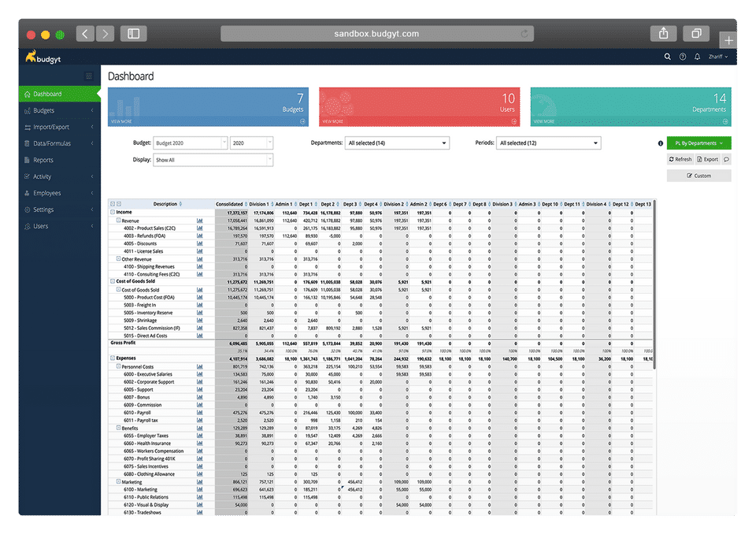Click the browser back arrow button
The height and width of the screenshot is (538, 756).
pyautogui.click(x=85, y=34)
